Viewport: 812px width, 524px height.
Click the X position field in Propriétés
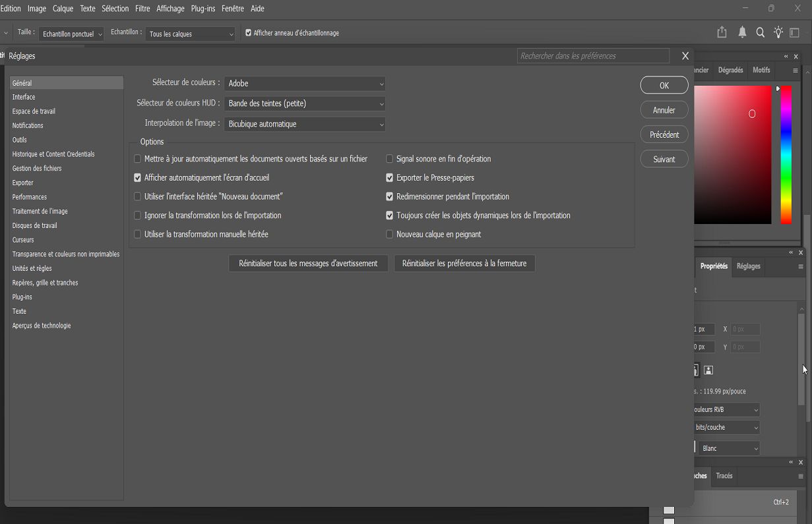[745, 329]
